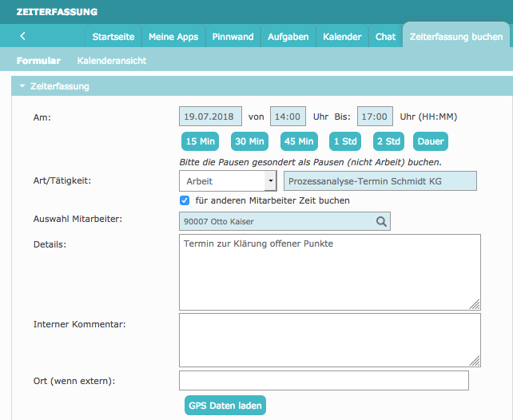The width and height of the screenshot is (513, 420).
Task: Collapse the Zeiterfassung section
Action: point(23,86)
